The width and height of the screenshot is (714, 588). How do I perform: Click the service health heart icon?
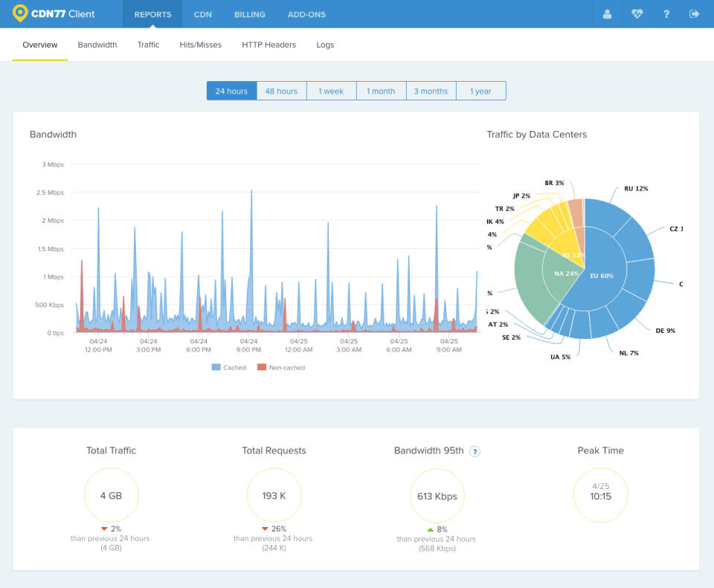[x=637, y=13]
